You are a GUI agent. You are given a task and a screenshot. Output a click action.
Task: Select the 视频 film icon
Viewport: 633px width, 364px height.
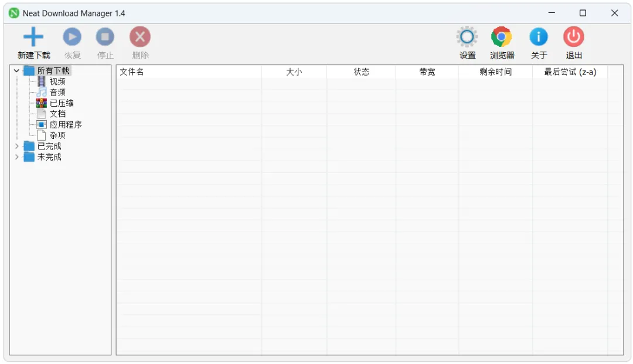42,81
